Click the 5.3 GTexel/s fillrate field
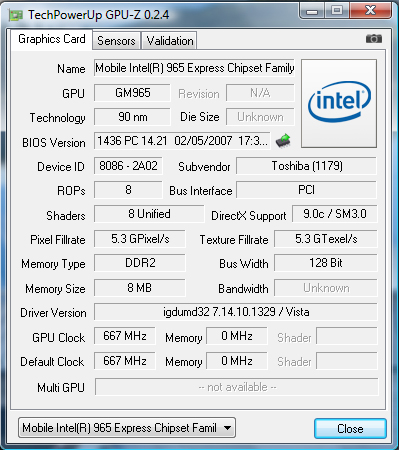Screen dimensions: 399x450 (326, 239)
